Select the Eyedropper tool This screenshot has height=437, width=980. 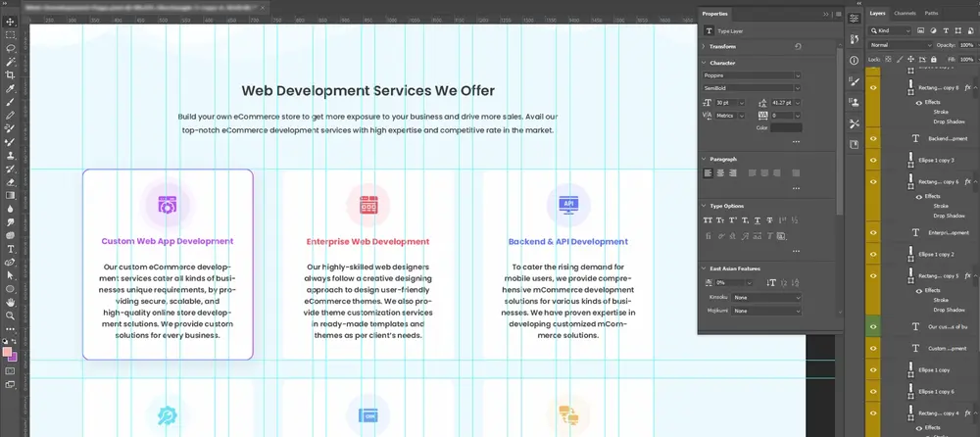pyautogui.click(x=10, y=89)
